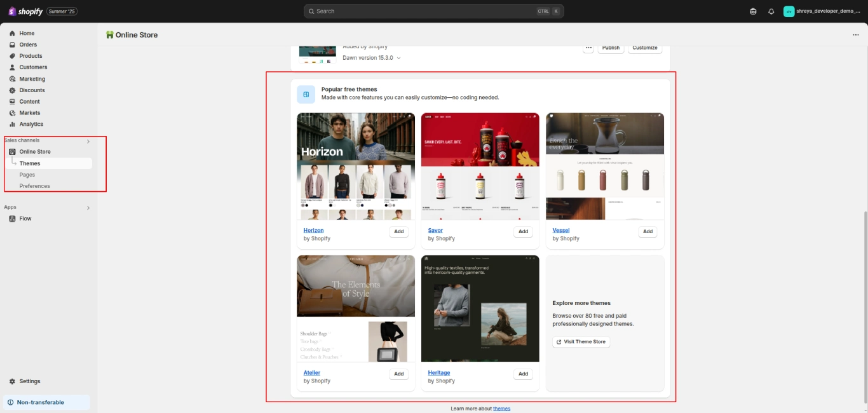
Task: Expand the Dawn version dropdown
Action: 398,58
